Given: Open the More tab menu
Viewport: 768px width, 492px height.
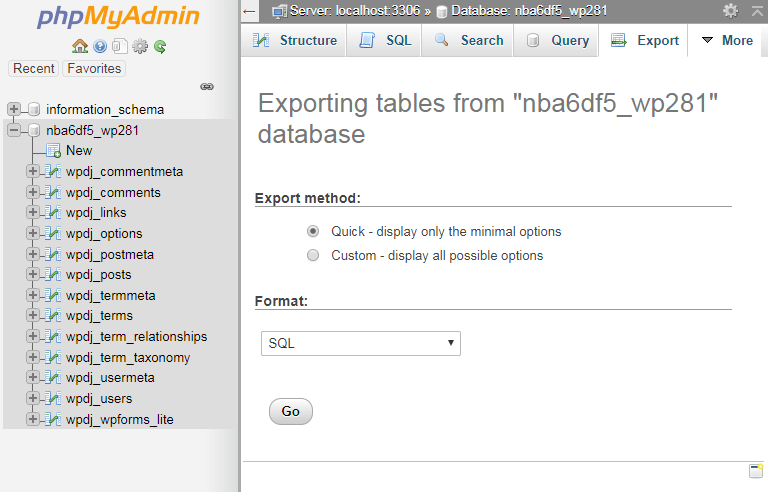Looking at the screenshot, I should (x=727, y=40).
